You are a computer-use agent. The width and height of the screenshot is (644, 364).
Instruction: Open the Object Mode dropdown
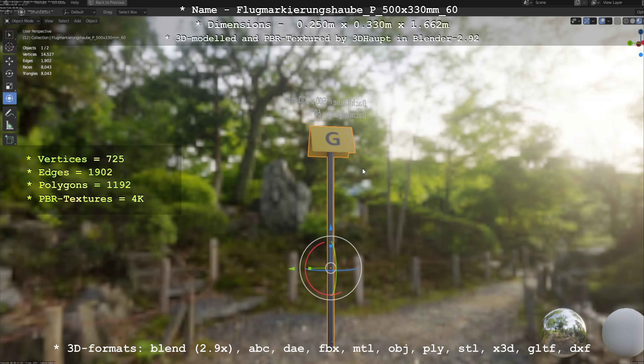(22, 21)
